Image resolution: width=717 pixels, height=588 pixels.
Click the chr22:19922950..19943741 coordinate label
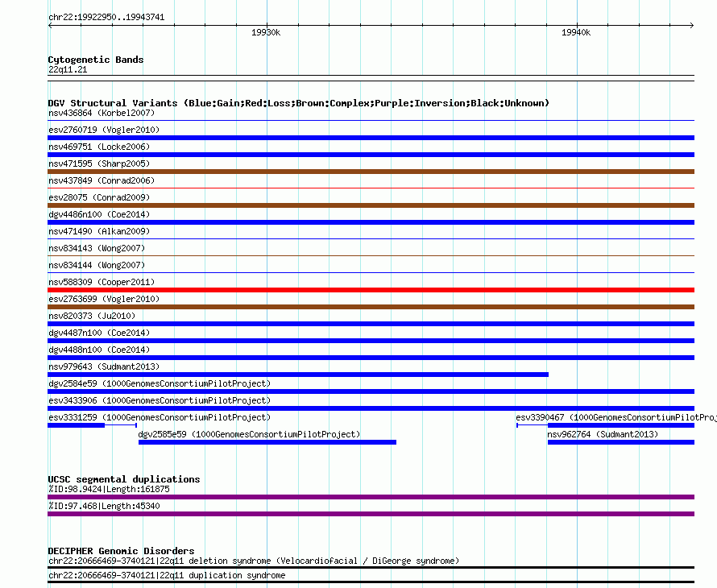pyautogui.click(x=106, y=17)
